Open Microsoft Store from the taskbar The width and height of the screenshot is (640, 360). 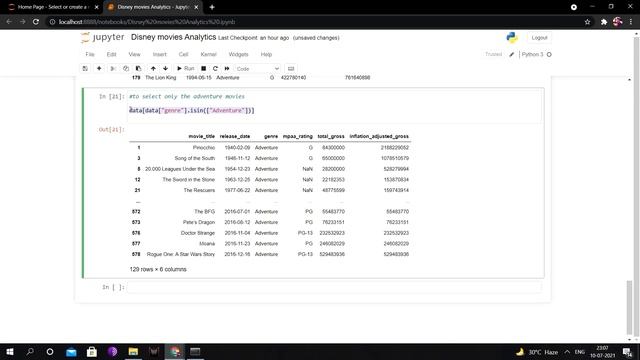[x=91, y=351]
